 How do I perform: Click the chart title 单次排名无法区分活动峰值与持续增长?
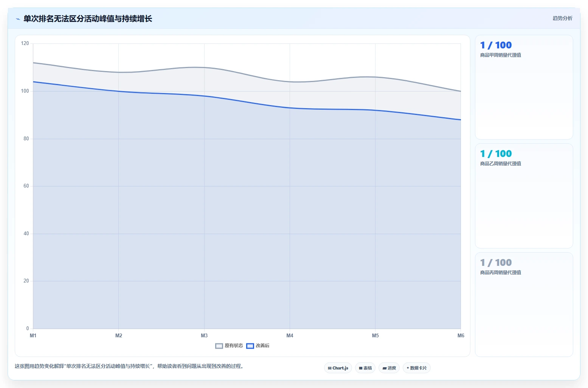(x=88, y=19)
